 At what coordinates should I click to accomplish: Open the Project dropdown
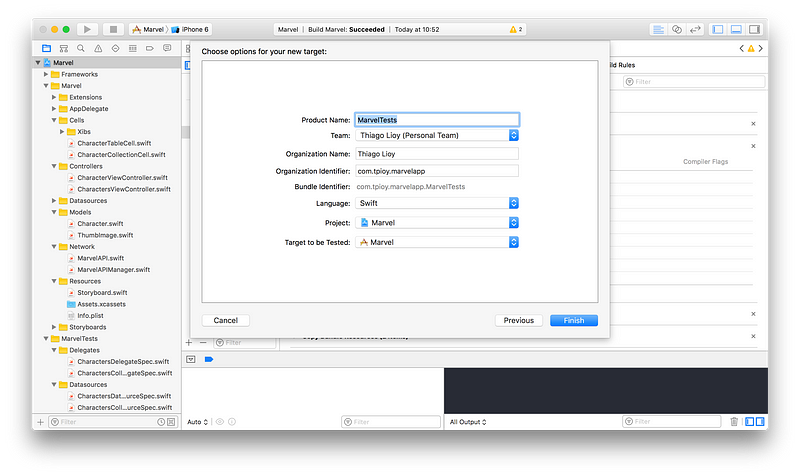click(x=437, y=222)
